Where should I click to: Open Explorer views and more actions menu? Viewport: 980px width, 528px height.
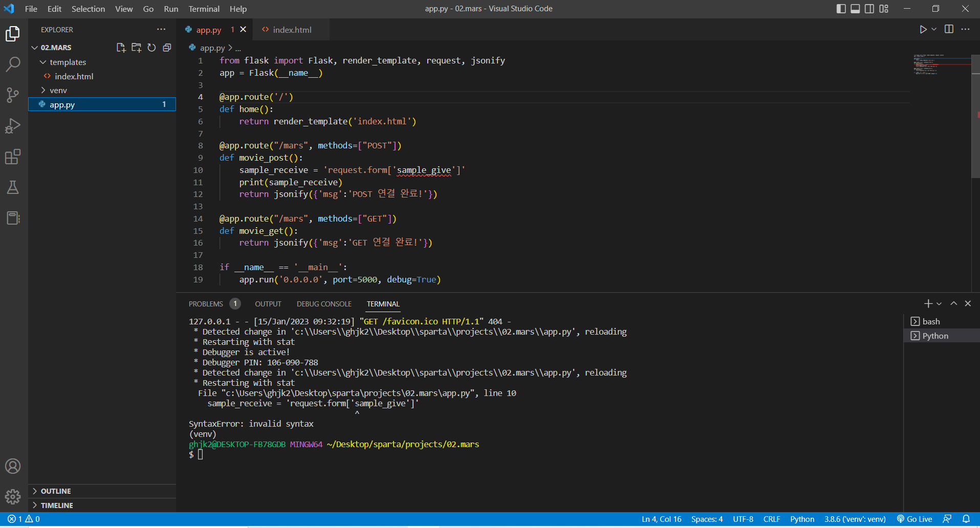click(161, 29)
